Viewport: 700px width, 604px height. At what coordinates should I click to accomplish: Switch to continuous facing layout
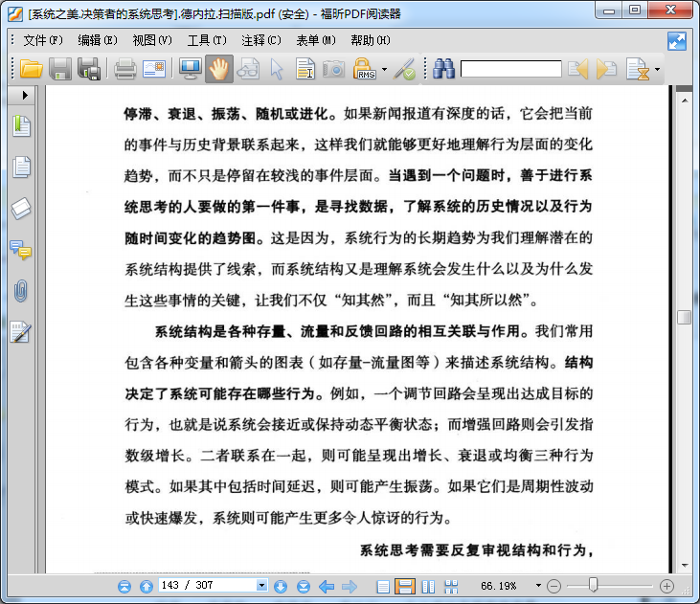coord(451,586)
